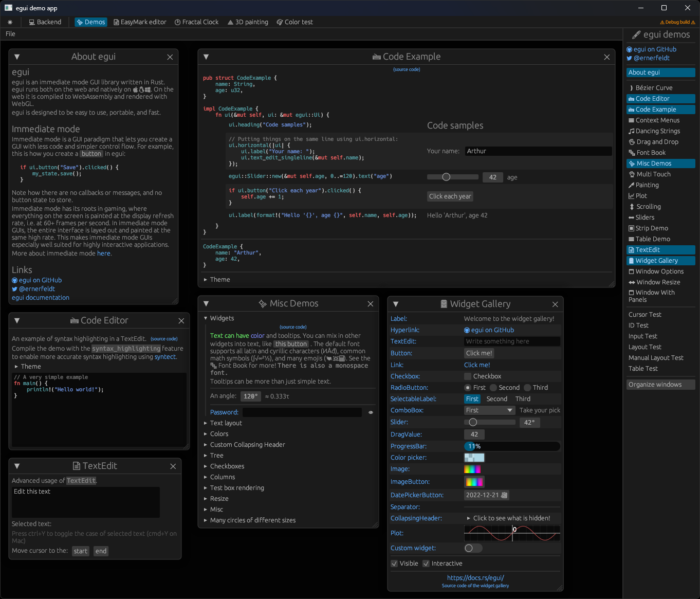Click the theme toggle sun icon in top bar
700x599 pixels.
click(10, 22)
